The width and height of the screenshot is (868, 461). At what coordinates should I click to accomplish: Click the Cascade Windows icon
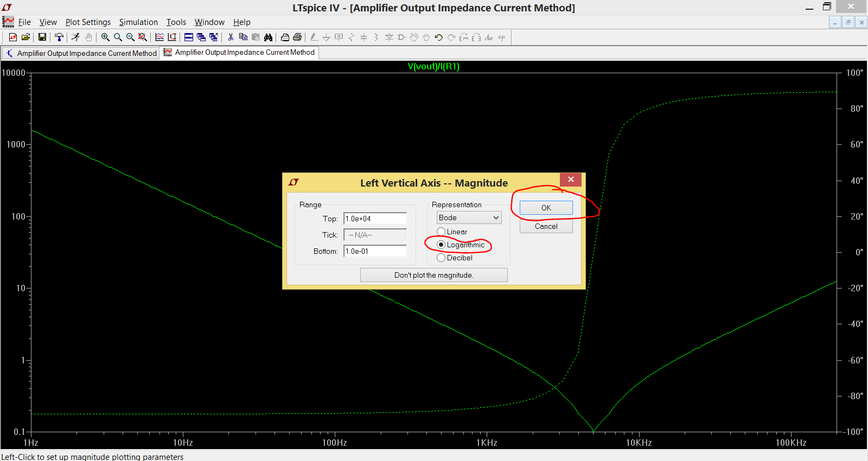click(201, 37)
